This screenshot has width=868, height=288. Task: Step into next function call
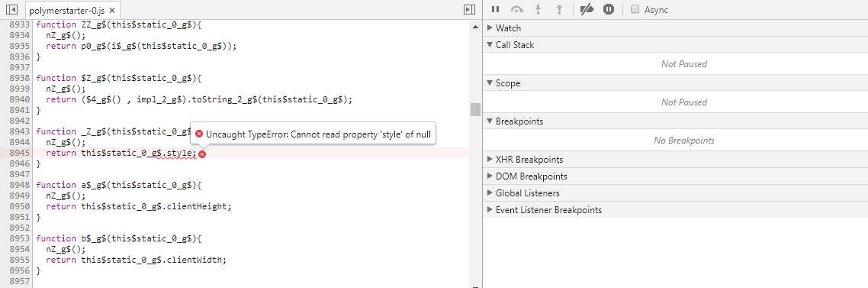538,9
